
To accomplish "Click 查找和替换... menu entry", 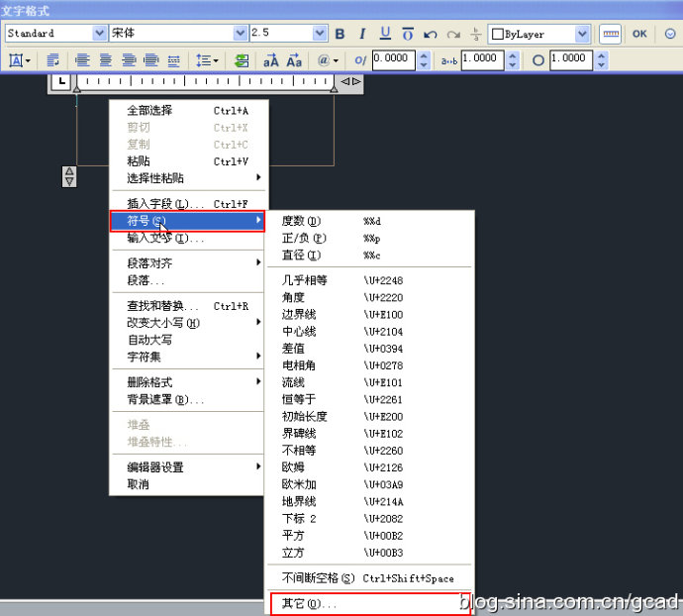I will point(163,306).
